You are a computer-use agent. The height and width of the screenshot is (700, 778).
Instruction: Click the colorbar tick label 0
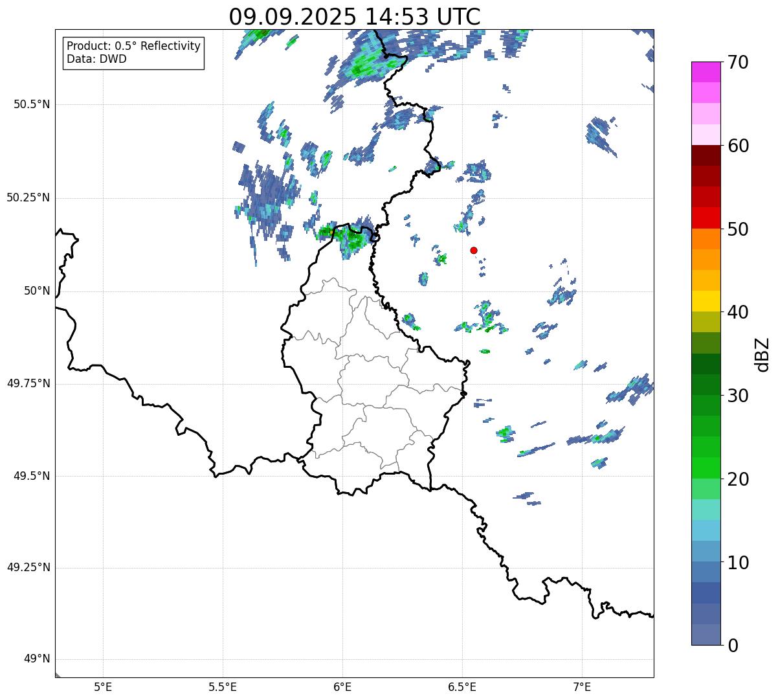732,646
